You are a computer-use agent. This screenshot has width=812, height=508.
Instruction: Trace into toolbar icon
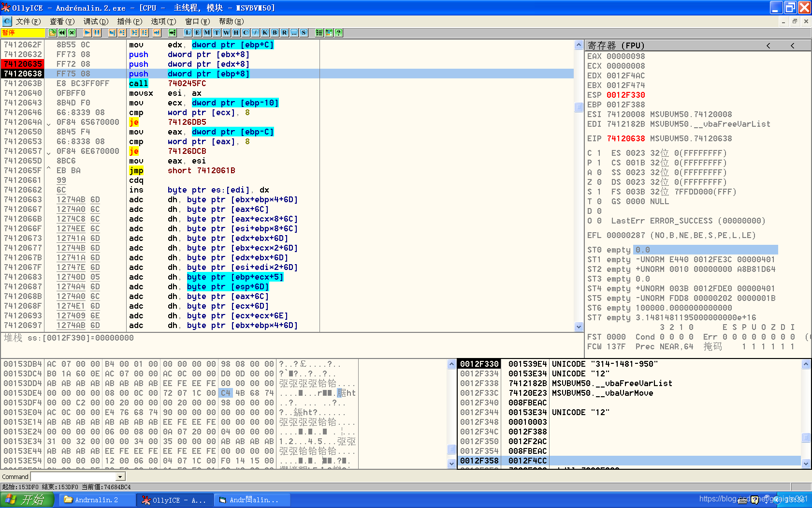[x=134, y=32]
